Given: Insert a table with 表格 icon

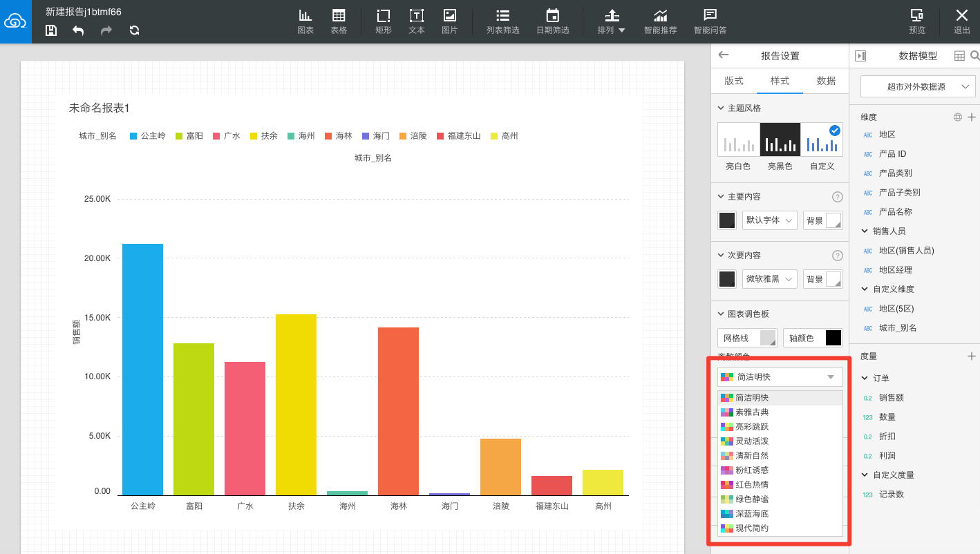Looking at the screenshot, I should point(339,21).
